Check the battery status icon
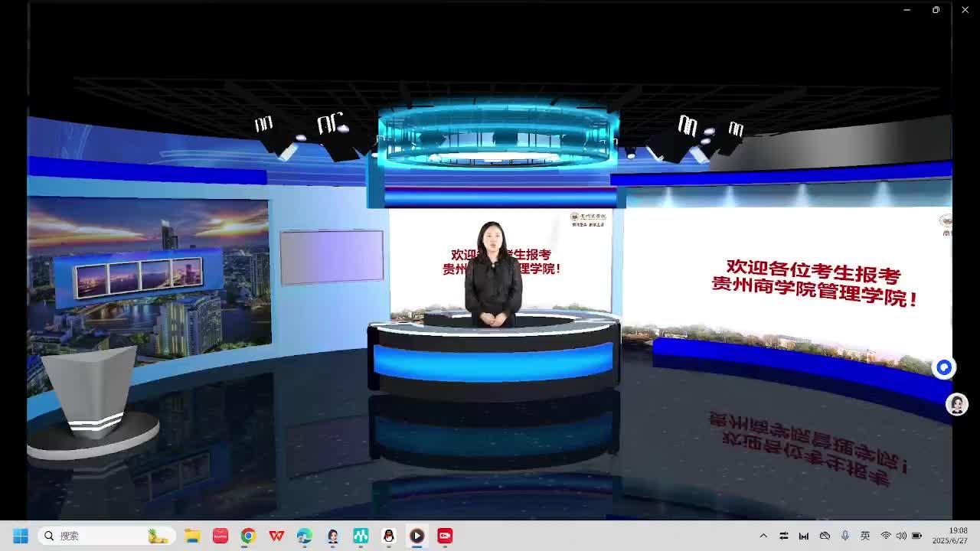Image resolution: width=980 pixels, height=551 pixels. [916, 536]
